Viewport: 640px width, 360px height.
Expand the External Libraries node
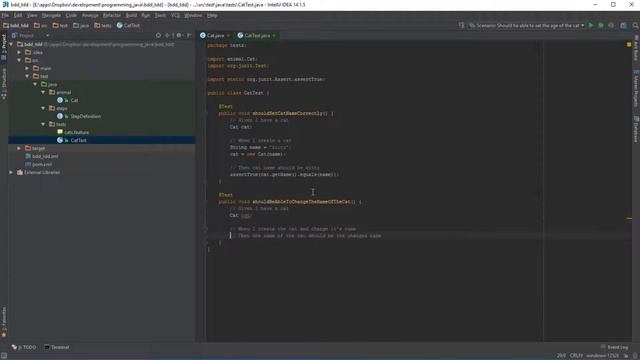click(11, 172)
